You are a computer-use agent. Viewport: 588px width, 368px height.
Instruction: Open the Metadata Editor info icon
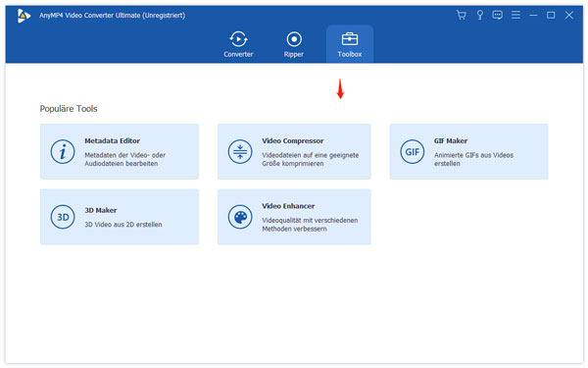coord(63,152)
